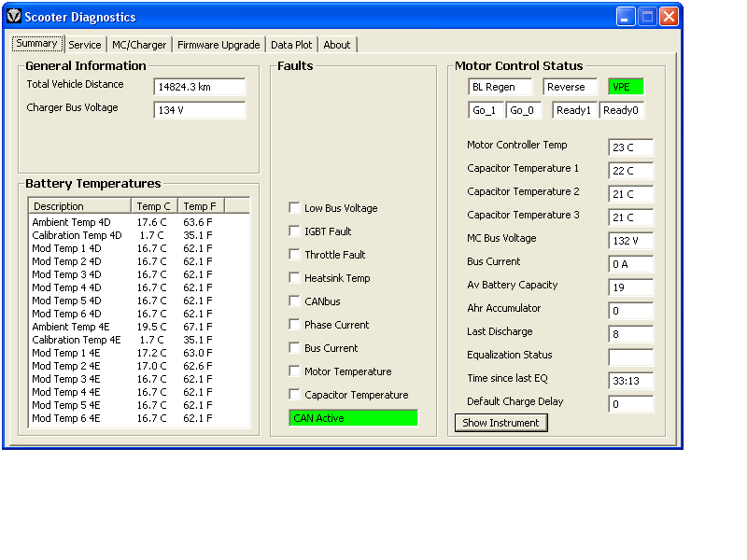747x560 pixels.
Task: Click the BL Regen status box
Action: point(500,87)
